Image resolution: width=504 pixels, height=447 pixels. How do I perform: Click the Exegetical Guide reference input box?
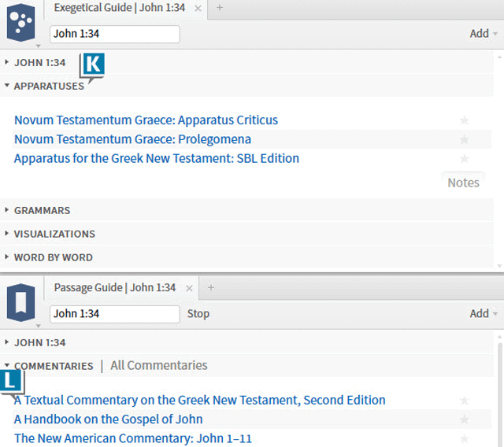click(x=115, y=34)
